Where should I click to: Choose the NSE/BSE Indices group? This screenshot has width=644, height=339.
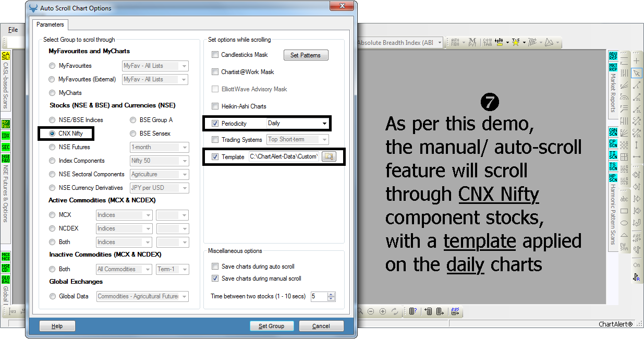(x=52, y=120)
